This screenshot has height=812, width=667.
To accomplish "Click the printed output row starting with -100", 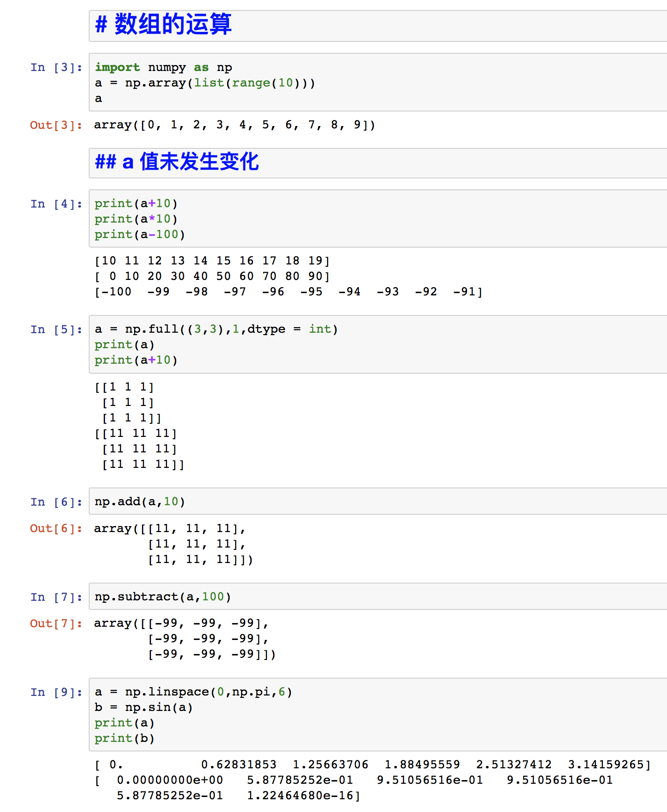I will click(288, 292).
